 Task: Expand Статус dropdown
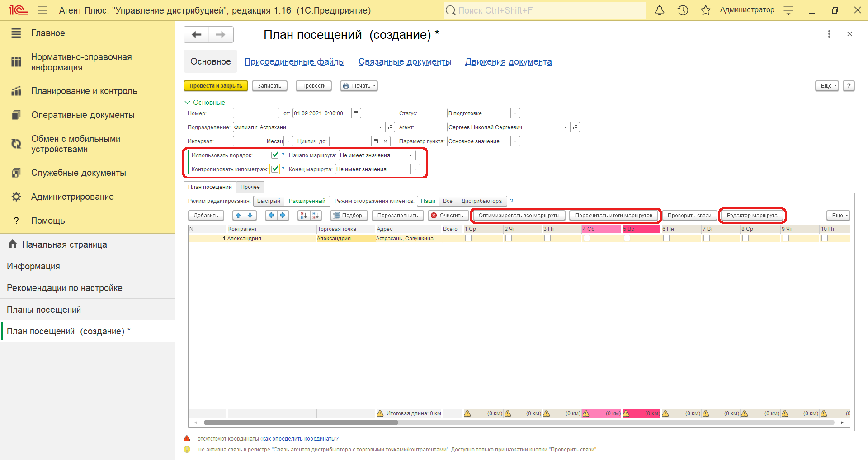(x=515, y=113)
